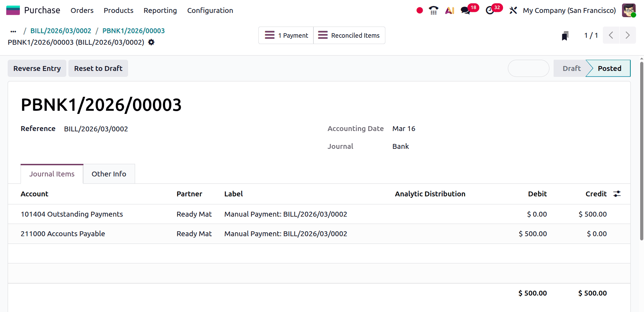The width and height of the screenshot is (644, 312).
Task: Click label text in Outstanding Payments row
Action: coord(286,214)
